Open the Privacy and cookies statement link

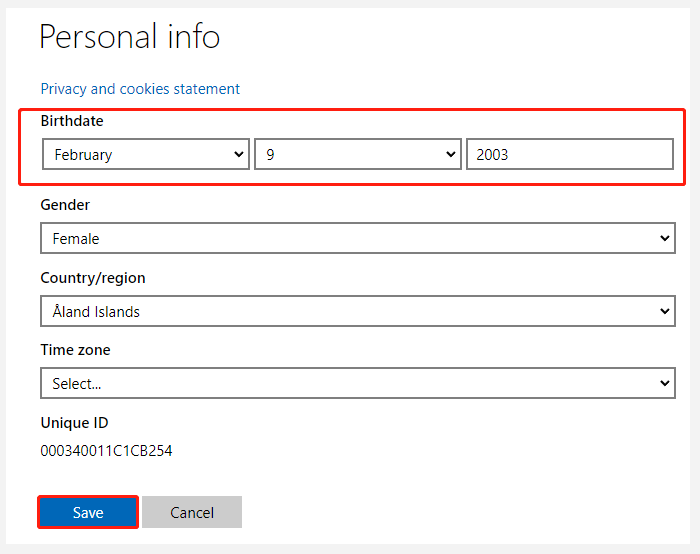tap(140, 89)
